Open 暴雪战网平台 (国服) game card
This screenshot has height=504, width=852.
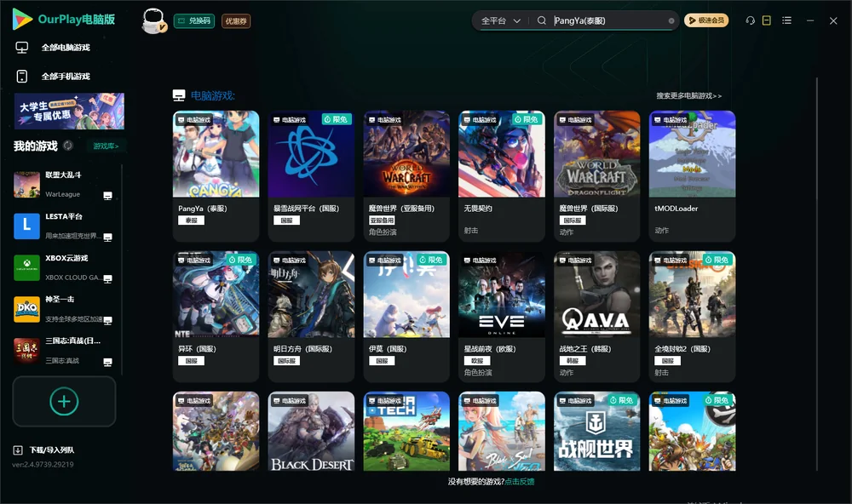[311, 176]
